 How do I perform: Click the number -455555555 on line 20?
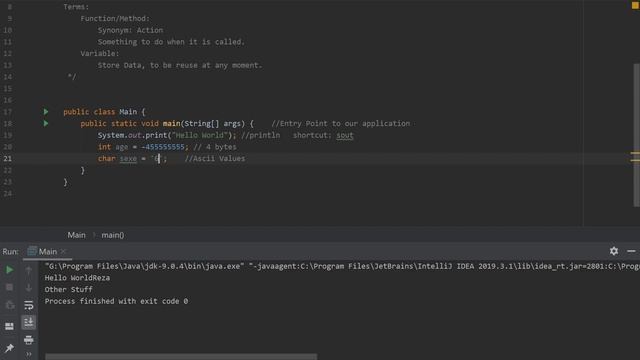(163, 147)
